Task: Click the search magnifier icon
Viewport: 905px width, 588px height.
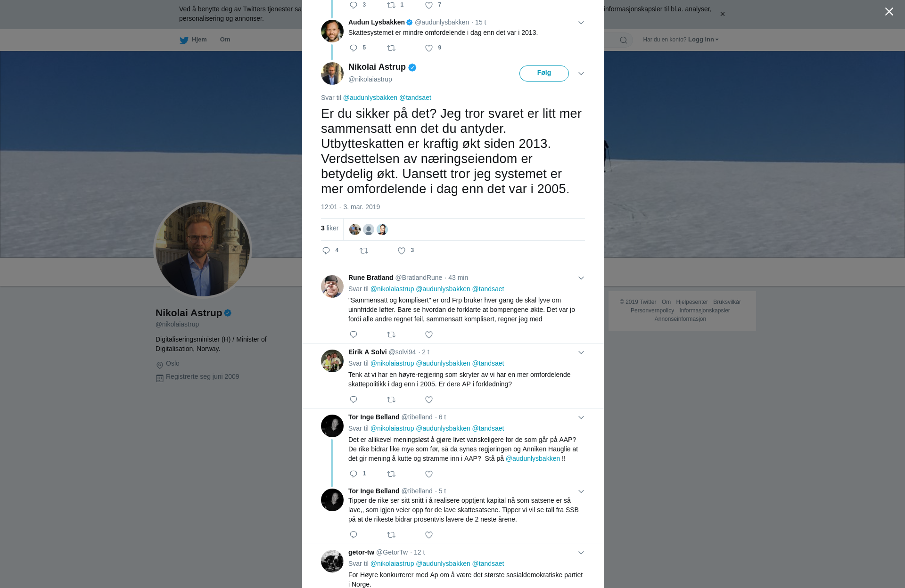Action: 623,40
